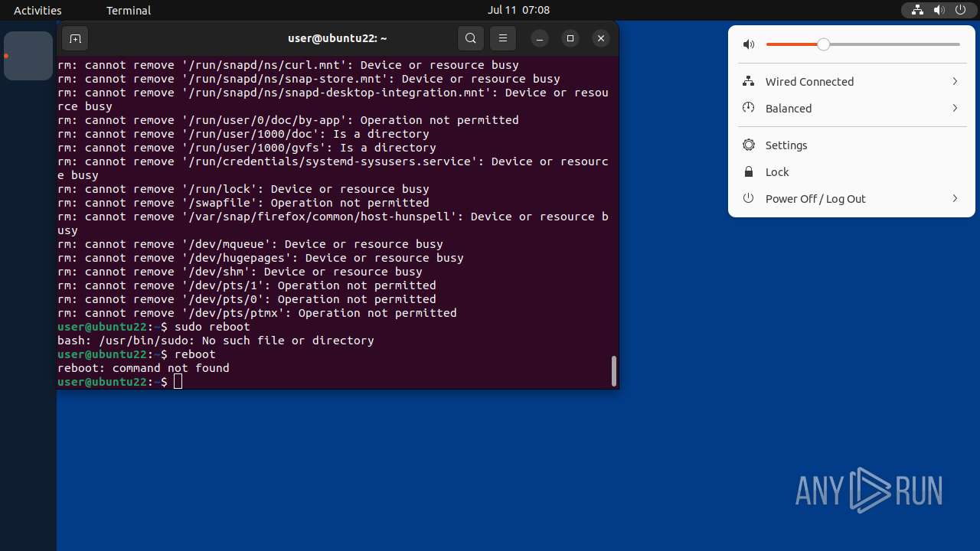Open the Activities overview
Screen dimensions: 980x551
coord(38,10)
